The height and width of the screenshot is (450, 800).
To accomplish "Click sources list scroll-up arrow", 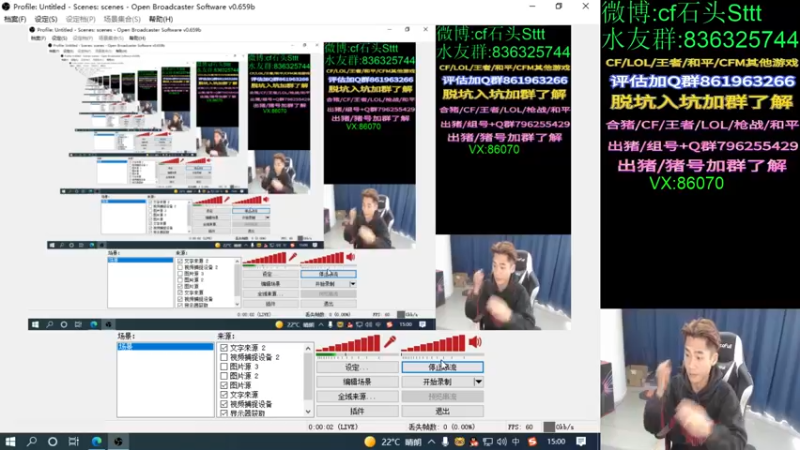I will 308,348.
